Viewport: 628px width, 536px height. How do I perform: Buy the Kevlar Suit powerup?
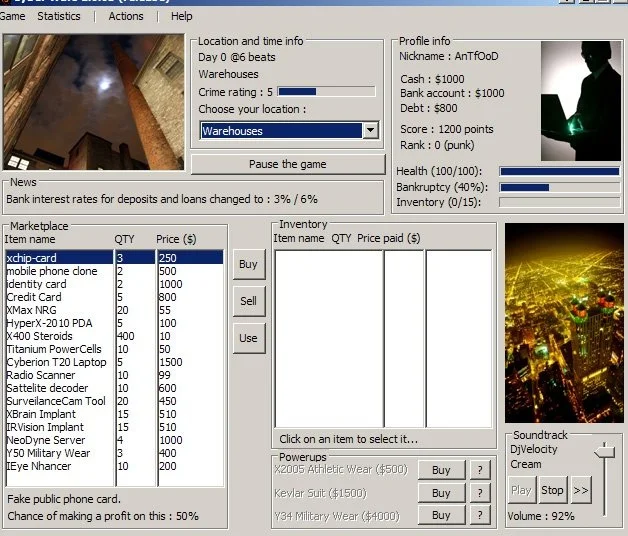(x=441, y=493)
